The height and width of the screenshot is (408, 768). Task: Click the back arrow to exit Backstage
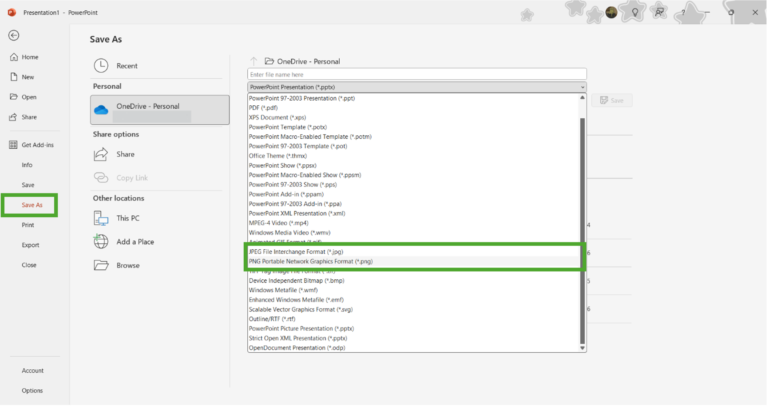pyautogui.click(x=14, y=35)
